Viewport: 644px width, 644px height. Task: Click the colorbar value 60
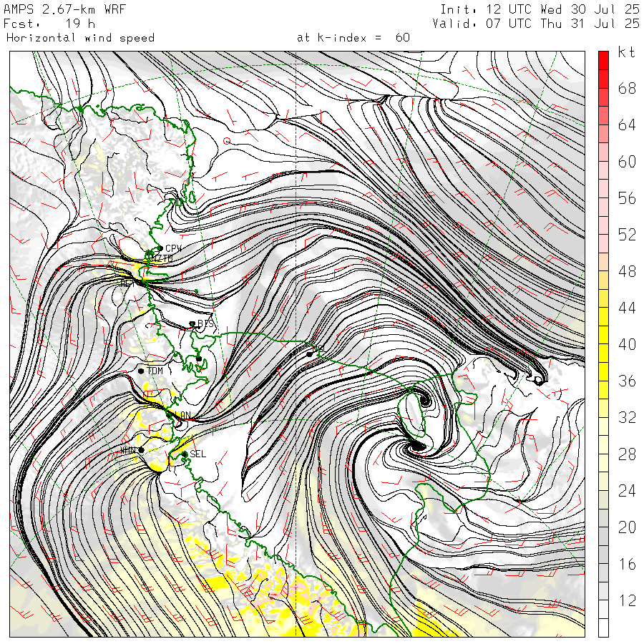(x=627, y=162)
